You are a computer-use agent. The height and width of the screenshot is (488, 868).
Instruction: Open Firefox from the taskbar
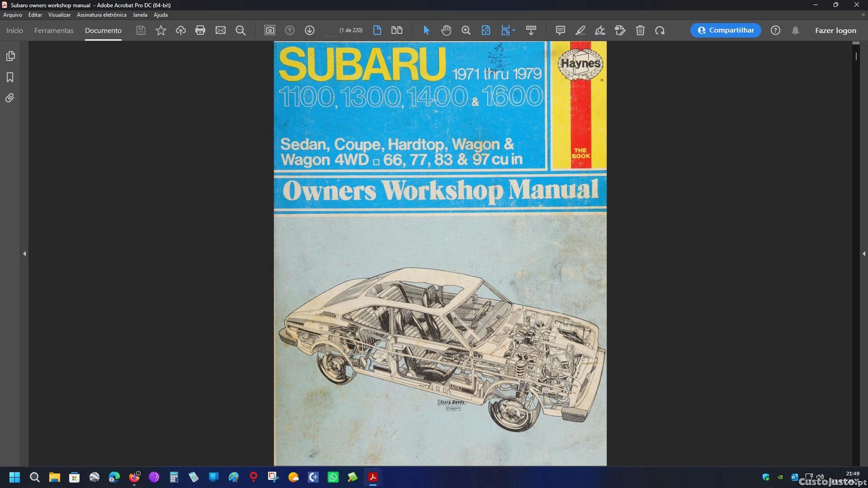click(x=134, y=477)
